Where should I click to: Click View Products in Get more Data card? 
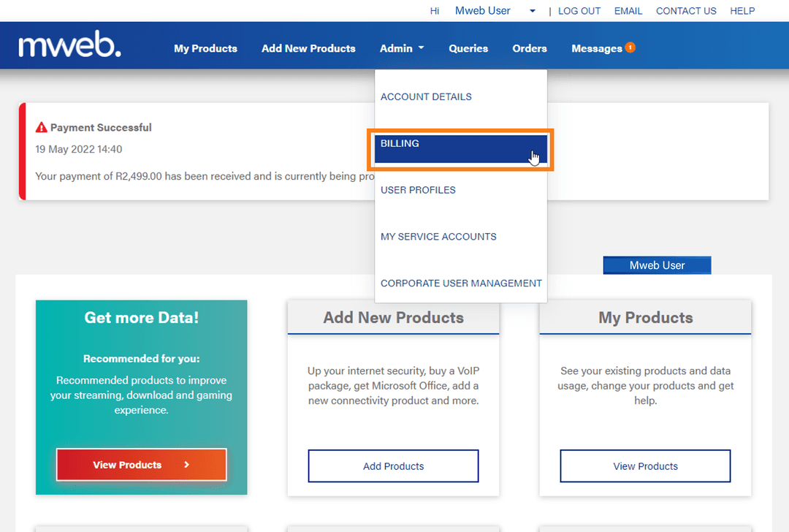coord(141,465)
